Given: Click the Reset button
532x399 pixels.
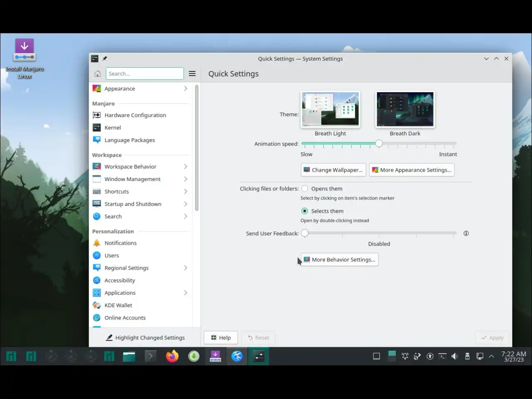Looking at the screenshot, I should 258,337.
